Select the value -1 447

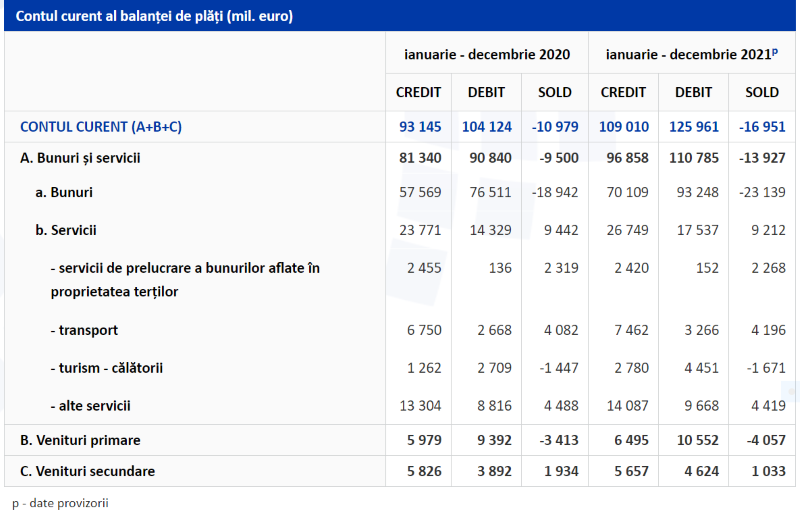click(x=559, y=368)
